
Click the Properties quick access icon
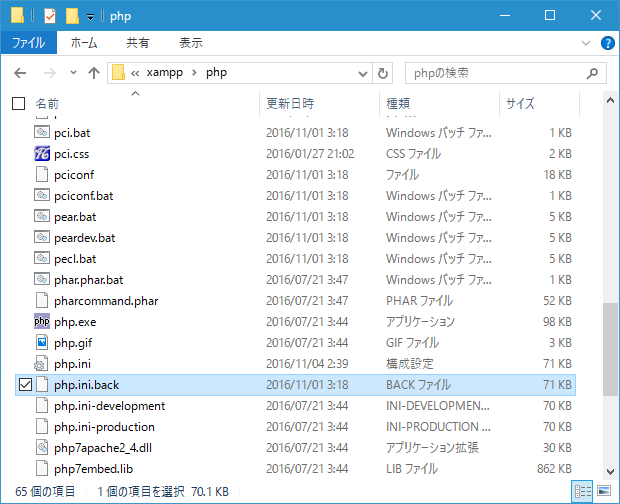point(50,16)
